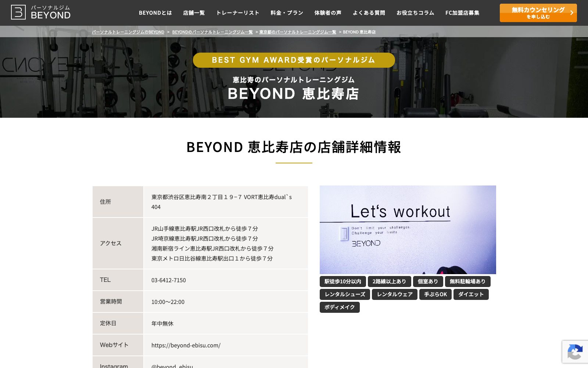Screen dimensions: 588x368
Task: Click the business hours 10:00〜22:00
Action: (x=168, y=302)
